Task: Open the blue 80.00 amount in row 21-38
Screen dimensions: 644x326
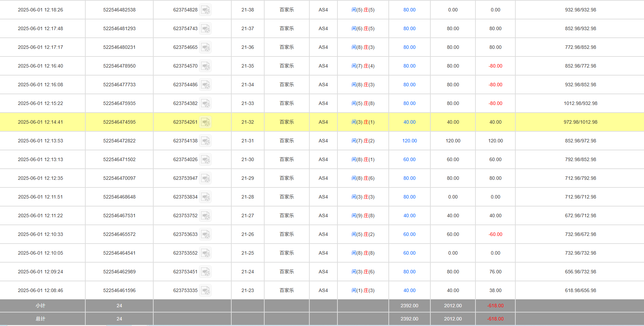Action: [x=409, y=10]
